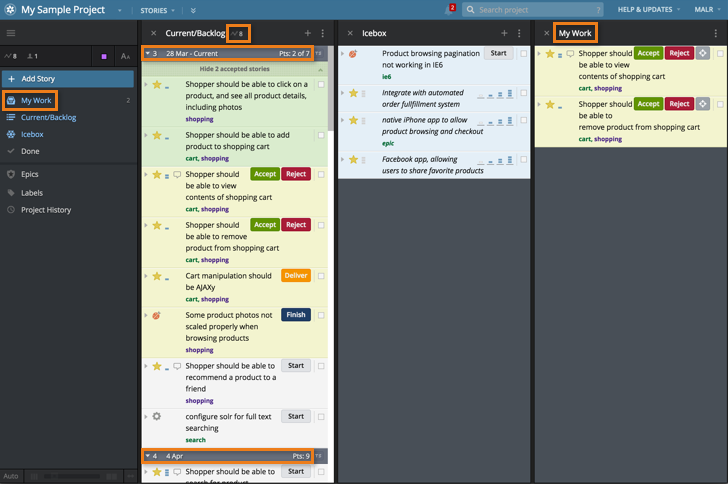Open the My Sample Project dropdown
728x484 pixels.
(120, 10)
